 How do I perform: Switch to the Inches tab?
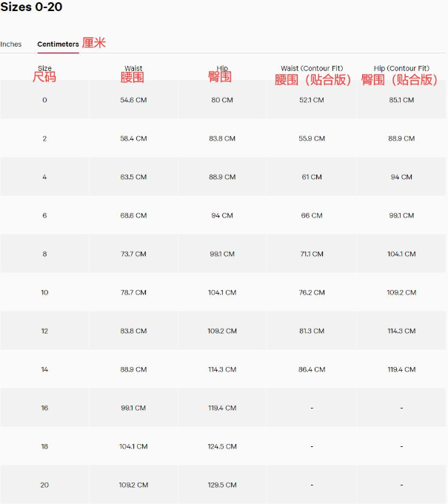click(11, 44)
